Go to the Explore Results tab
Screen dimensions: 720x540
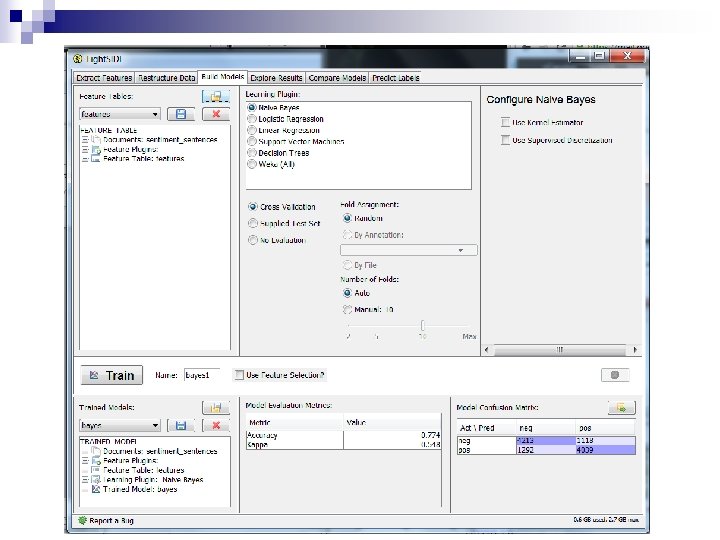[276, 78]
